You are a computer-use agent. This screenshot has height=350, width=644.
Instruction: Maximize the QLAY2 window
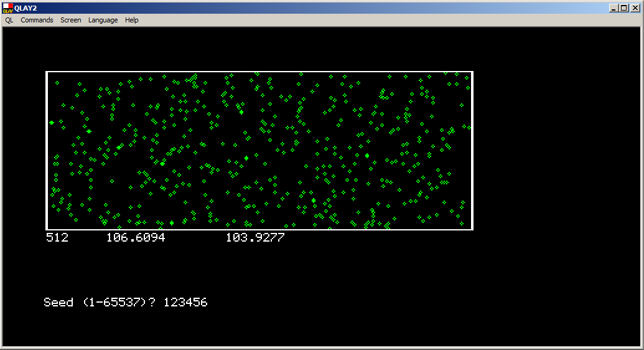(624, 8)
